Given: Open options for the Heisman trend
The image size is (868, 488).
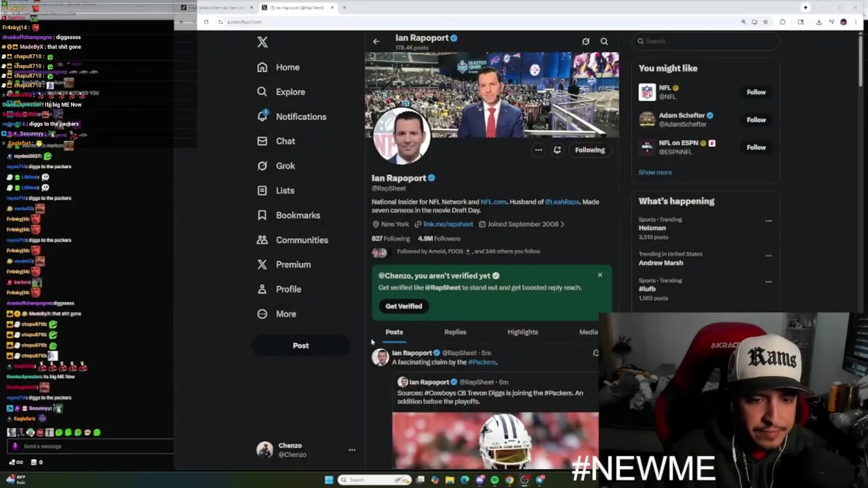Looking at the screenshot, I should click(768, 221).
